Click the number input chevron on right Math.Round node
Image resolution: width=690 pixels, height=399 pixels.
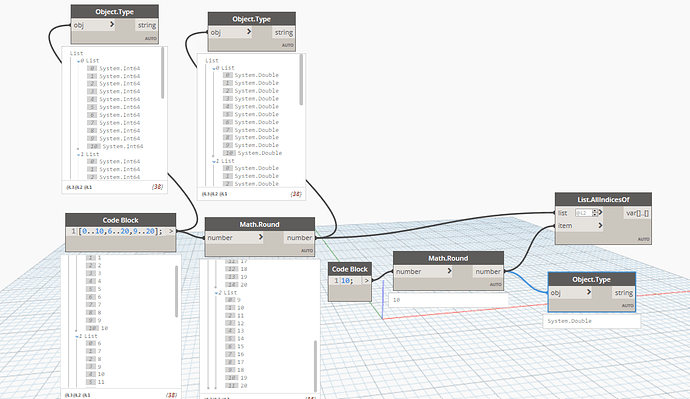click(x=449, y=271)
